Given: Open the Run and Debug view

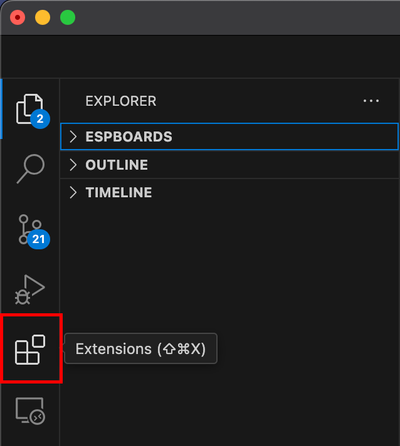Looking at the screenshot, I should coord(30,289).
